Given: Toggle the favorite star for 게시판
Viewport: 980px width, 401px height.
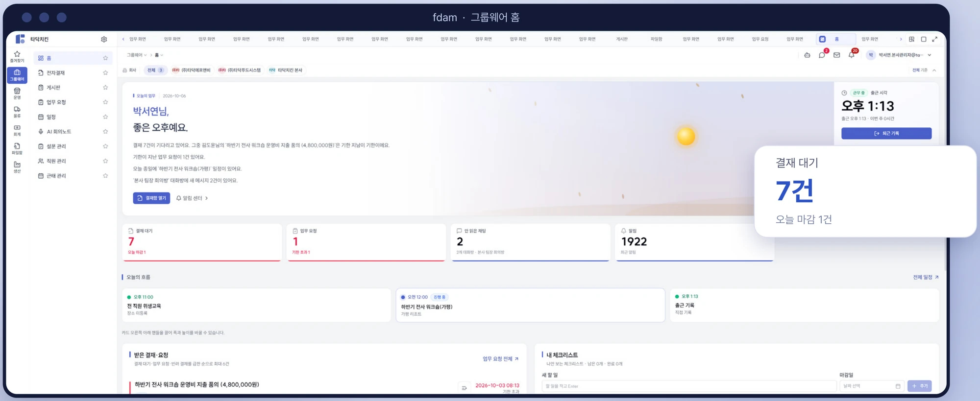Looking at the screenshot, I should coord(105,87).
